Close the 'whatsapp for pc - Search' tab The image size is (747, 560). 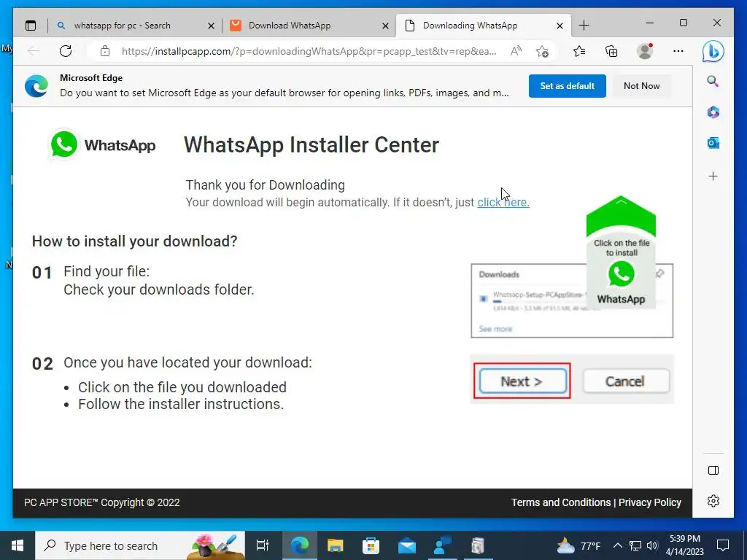211,26
